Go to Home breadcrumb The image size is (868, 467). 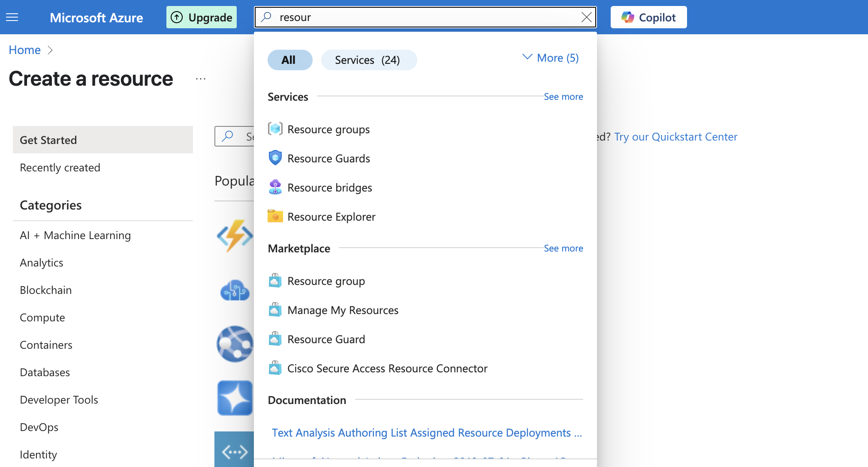[24, 50]
